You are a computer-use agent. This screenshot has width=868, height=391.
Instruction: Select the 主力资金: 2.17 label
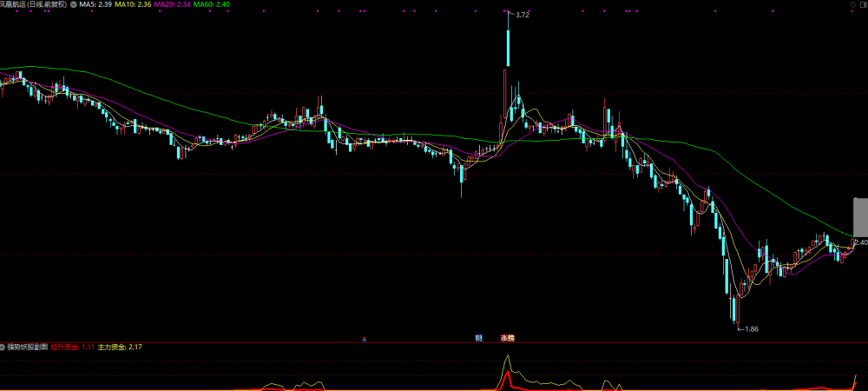(x=120, y=348)
